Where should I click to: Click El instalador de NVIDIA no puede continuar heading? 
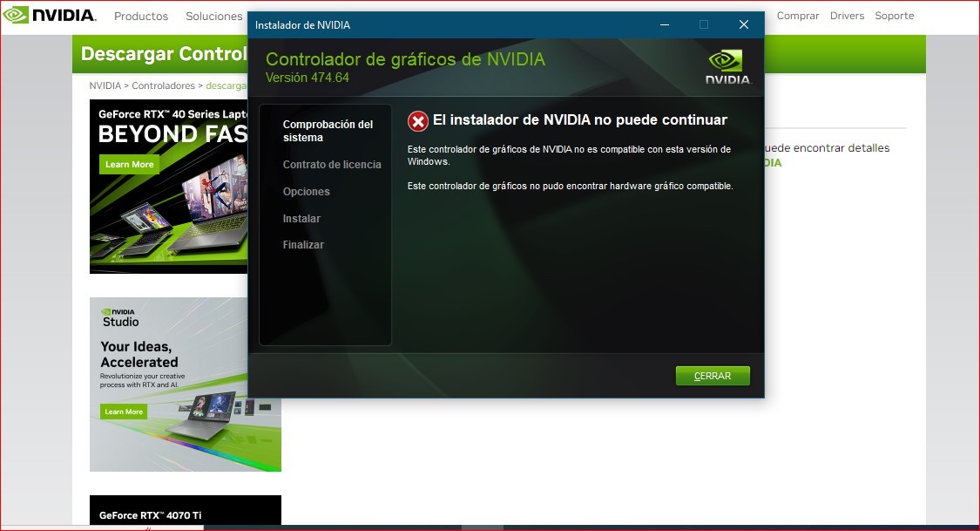click(x=580, y=120)
